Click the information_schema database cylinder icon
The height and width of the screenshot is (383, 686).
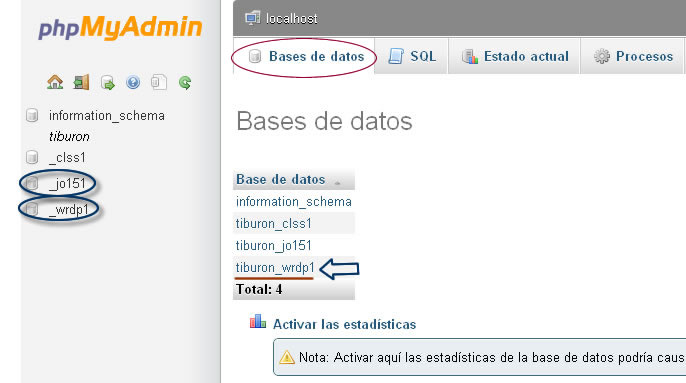pos(32,116)
